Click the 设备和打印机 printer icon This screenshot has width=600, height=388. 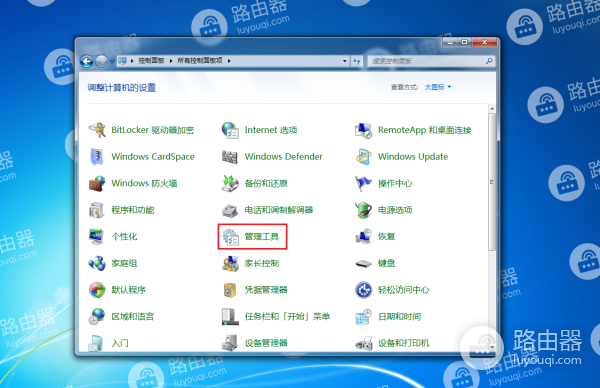pos(364,343)
